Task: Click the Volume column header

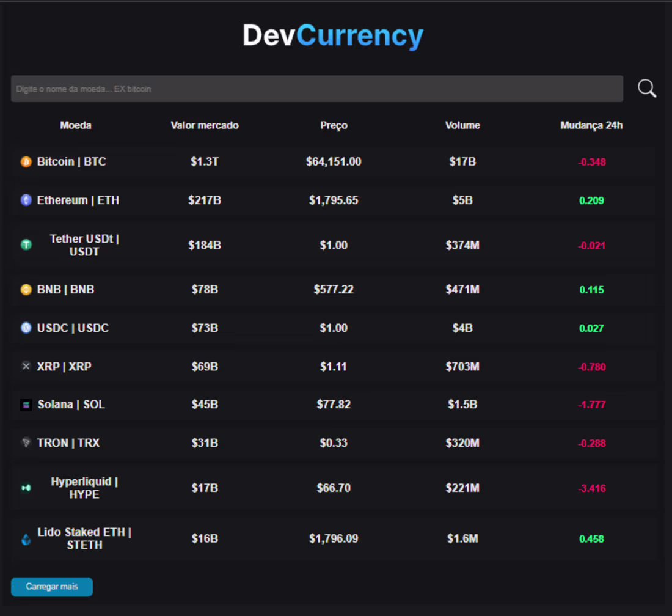Action: point(462,125)
